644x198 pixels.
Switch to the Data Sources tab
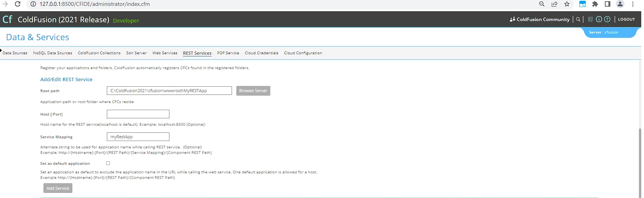coord(15,53)
